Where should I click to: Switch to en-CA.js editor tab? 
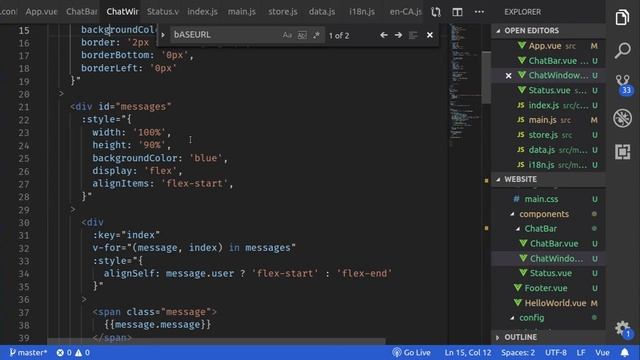click(405, 12)
